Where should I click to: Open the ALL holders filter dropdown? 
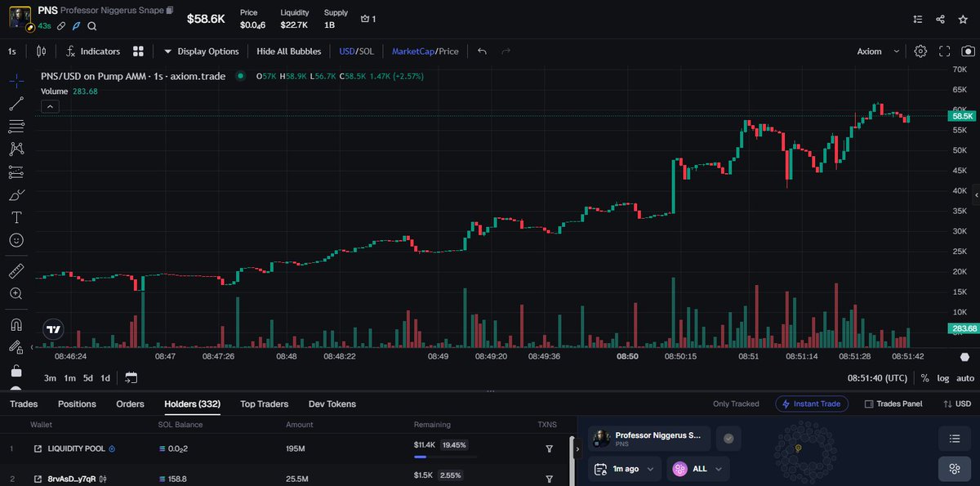coord(698,469)
